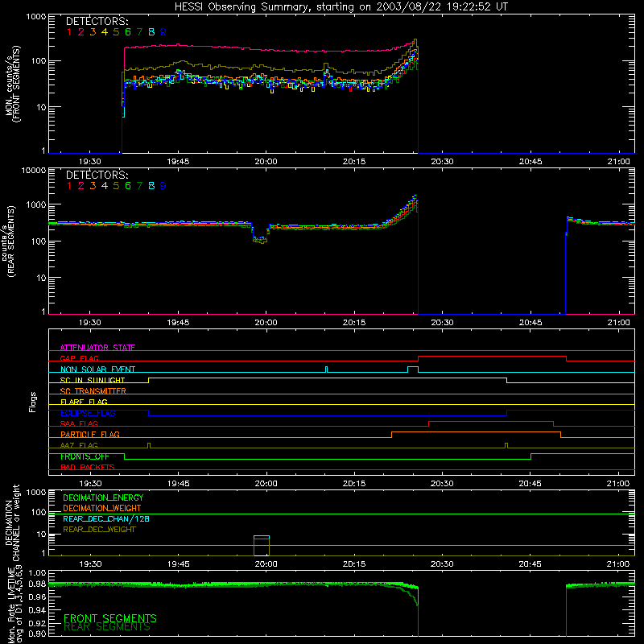This screenshot has height=644, width=644.
Task: Select detector 8 legend number in front segments plot
Action: pyautogui.click(x=151, y=32)
